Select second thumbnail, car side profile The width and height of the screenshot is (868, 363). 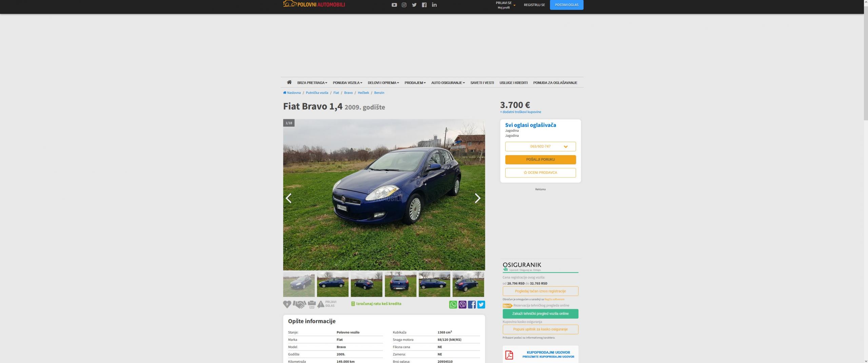click(333, 284)
